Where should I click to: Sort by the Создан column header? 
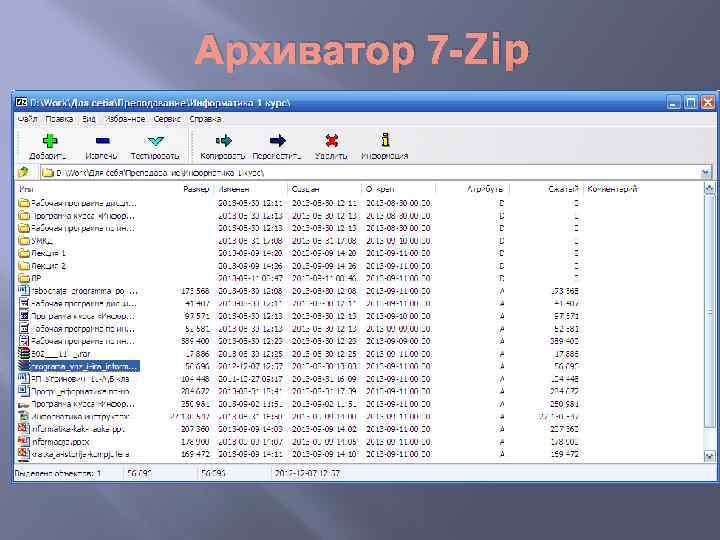(305, 189)
